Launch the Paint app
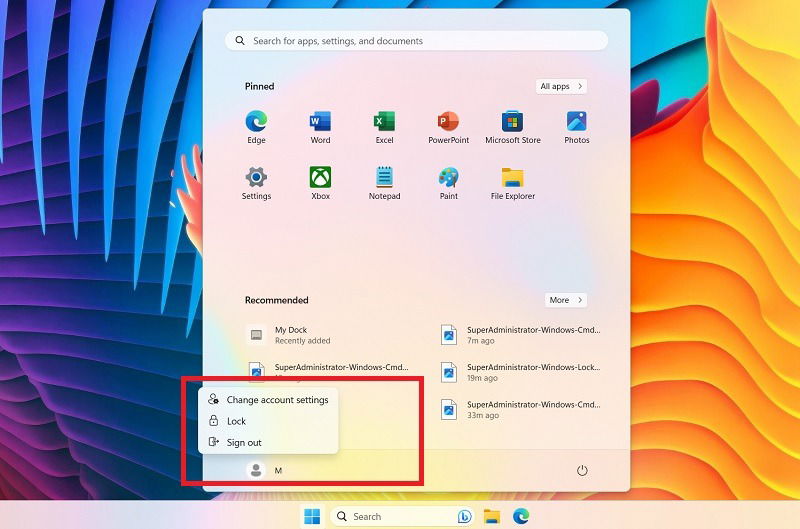 [x=448, y=183]
